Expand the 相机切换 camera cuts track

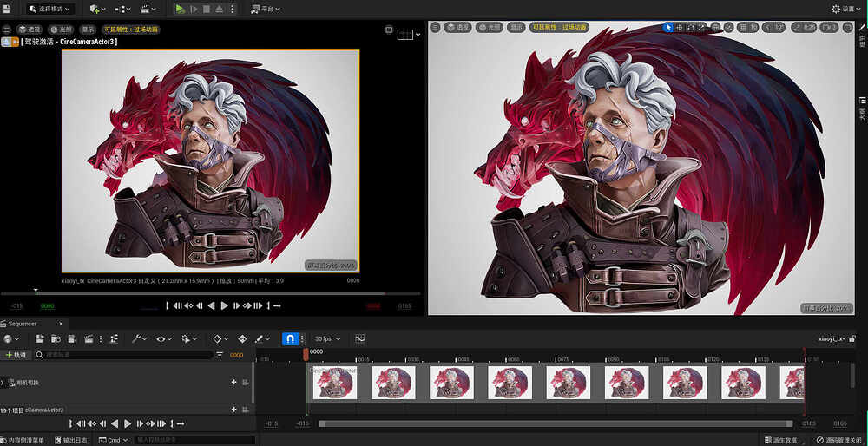coord(3,383)
